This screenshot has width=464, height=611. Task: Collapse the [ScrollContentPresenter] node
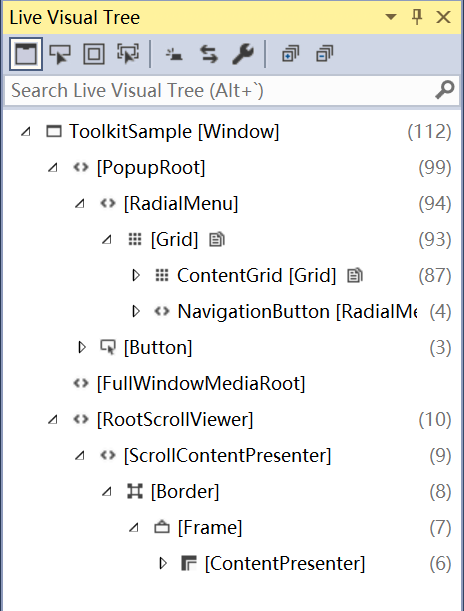pyautogui.click(x=79, y=456)
